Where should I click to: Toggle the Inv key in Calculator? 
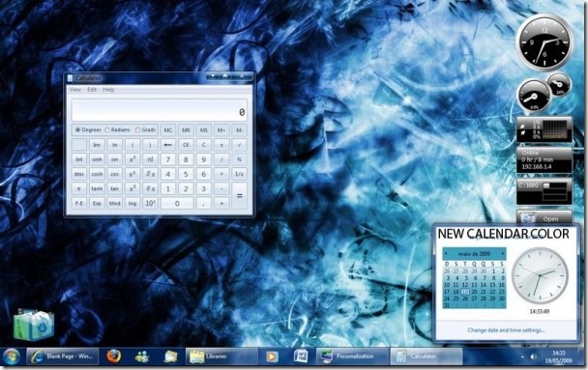click(x=97, y=145)
